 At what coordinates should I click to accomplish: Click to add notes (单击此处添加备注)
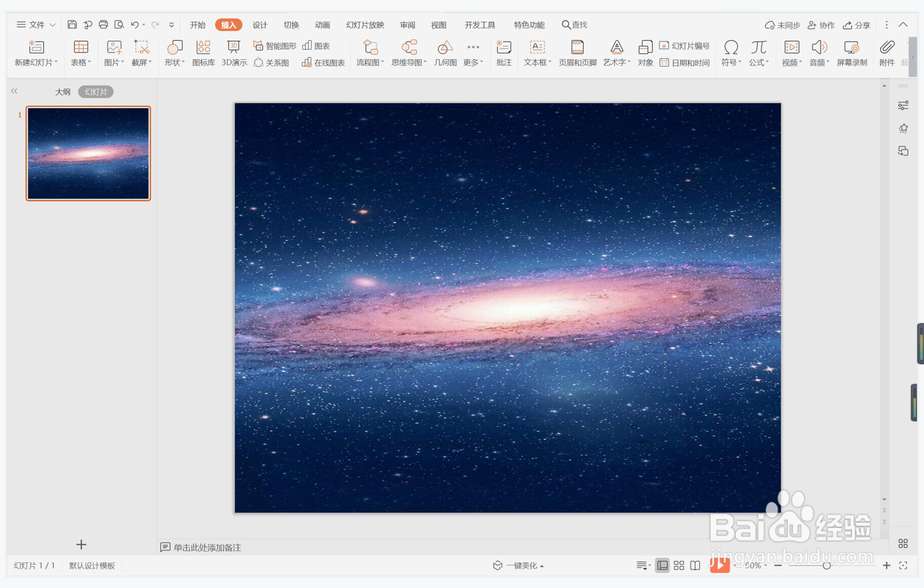pos(207,547)
